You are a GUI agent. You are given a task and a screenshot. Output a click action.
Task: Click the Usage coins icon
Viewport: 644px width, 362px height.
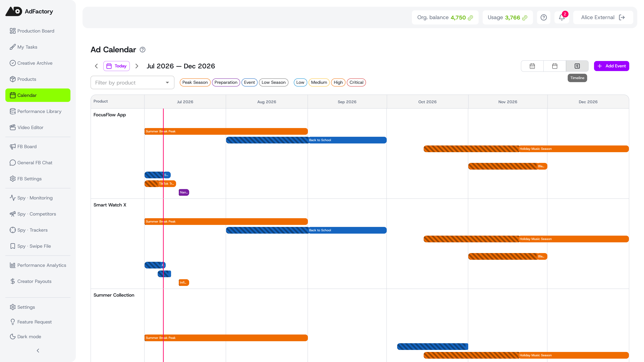click(x=525, y=17)
